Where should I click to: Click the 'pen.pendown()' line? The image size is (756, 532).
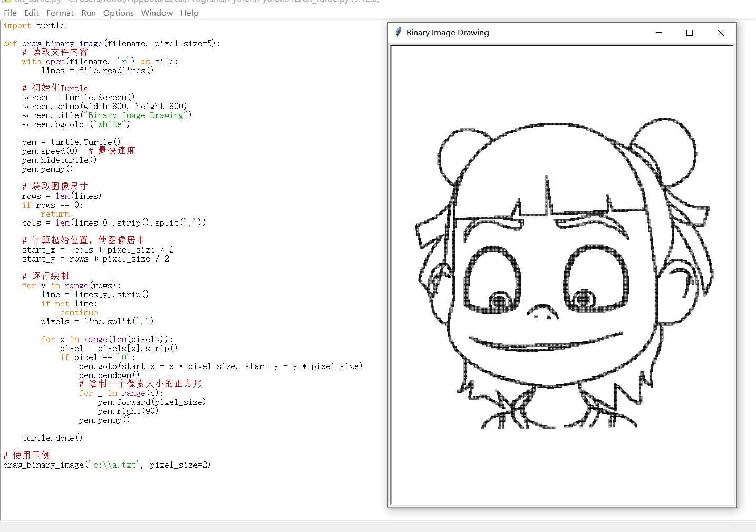tap(109, 375)
